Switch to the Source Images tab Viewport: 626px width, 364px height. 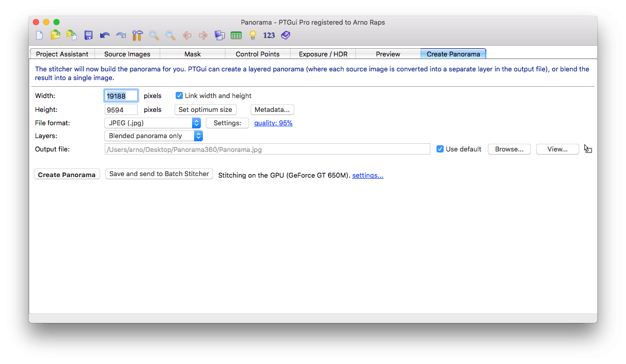(x=127, y=54)
